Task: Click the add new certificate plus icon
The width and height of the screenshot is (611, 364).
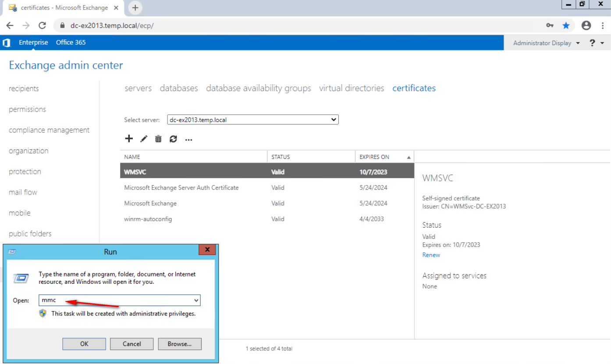Action: [129, 139]
